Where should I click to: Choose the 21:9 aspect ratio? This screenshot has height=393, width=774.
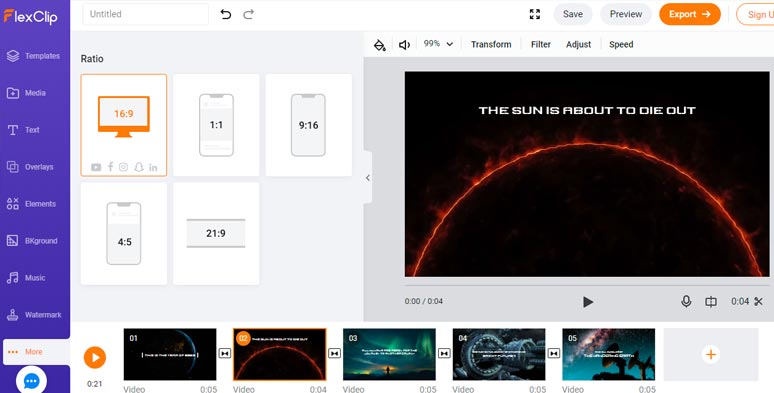pos(216,234)
